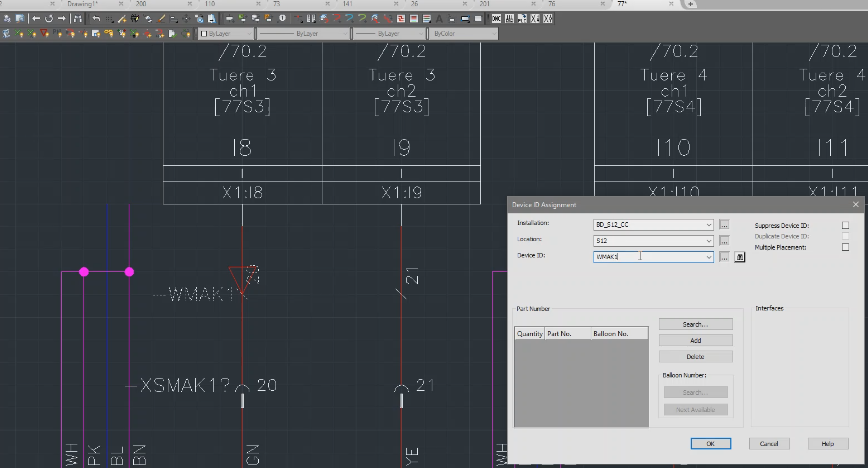Open the second ByLayer lineweight dropdown
868x468 pixels.
pos(389,34)
